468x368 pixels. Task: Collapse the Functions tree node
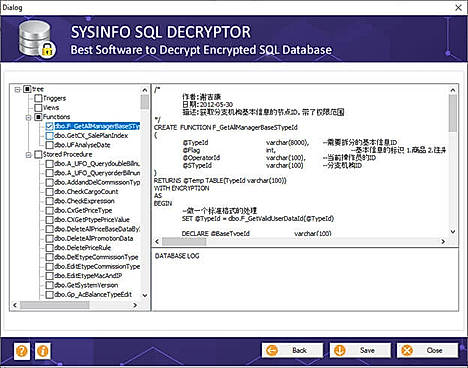(29, 117)
